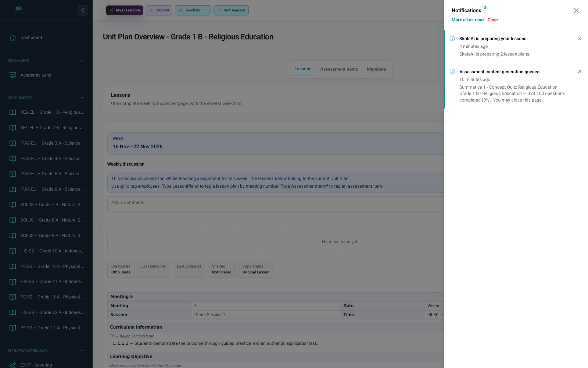This screenshot has width=588, height=368.
Task: Open the Dashboard home icon
Action: (x=12, y=38)
